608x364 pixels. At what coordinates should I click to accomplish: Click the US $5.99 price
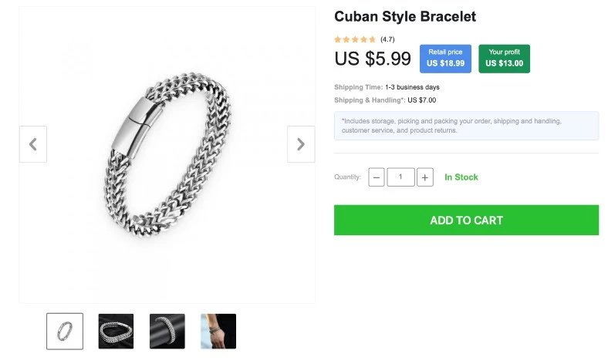coord(373,59)
